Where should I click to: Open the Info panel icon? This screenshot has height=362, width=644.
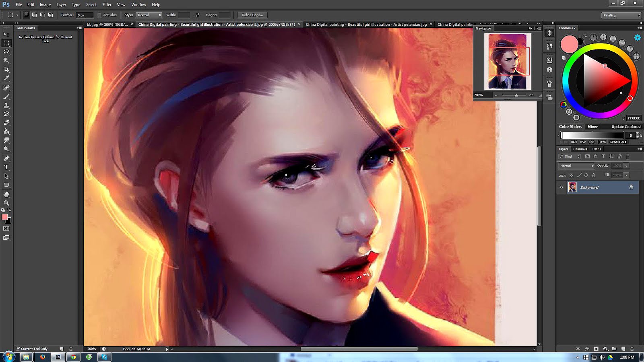549,70
